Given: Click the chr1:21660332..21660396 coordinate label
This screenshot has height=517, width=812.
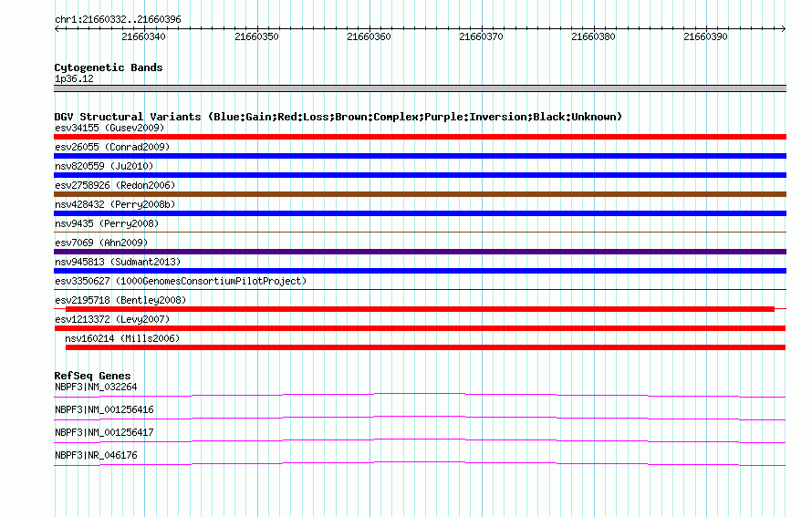Looking at the screenshot, I should 118,19.
